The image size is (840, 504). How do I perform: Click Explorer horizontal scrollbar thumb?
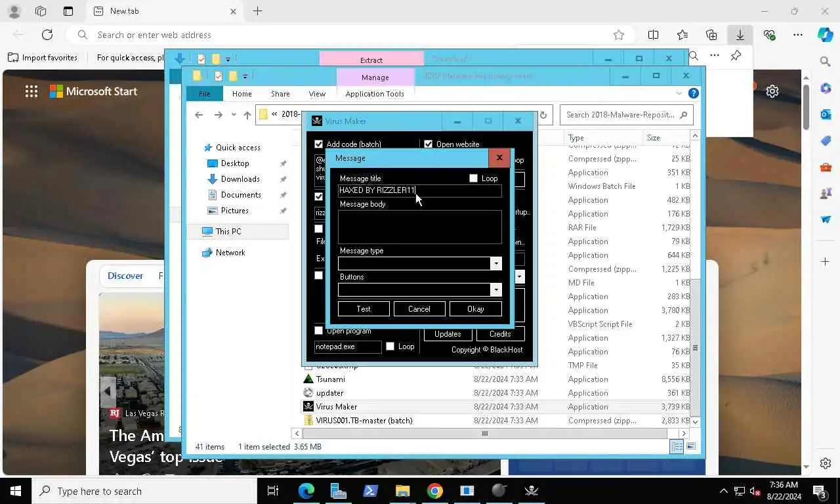click(484, 434)
